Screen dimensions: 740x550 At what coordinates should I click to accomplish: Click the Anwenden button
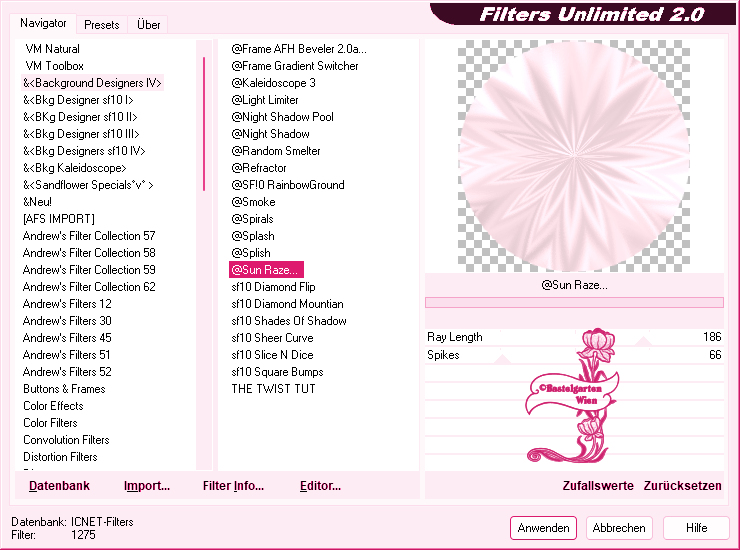[x=543, y=528]
